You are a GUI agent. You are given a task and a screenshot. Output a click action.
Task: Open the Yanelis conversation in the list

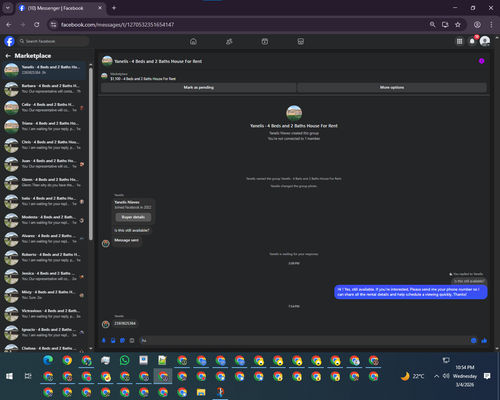tap(44, 70)
